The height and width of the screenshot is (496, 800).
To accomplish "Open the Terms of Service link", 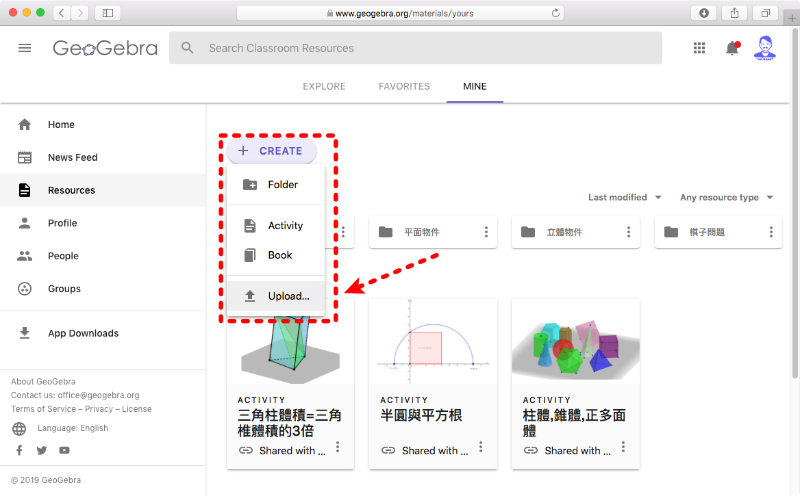I will point(43,409).
